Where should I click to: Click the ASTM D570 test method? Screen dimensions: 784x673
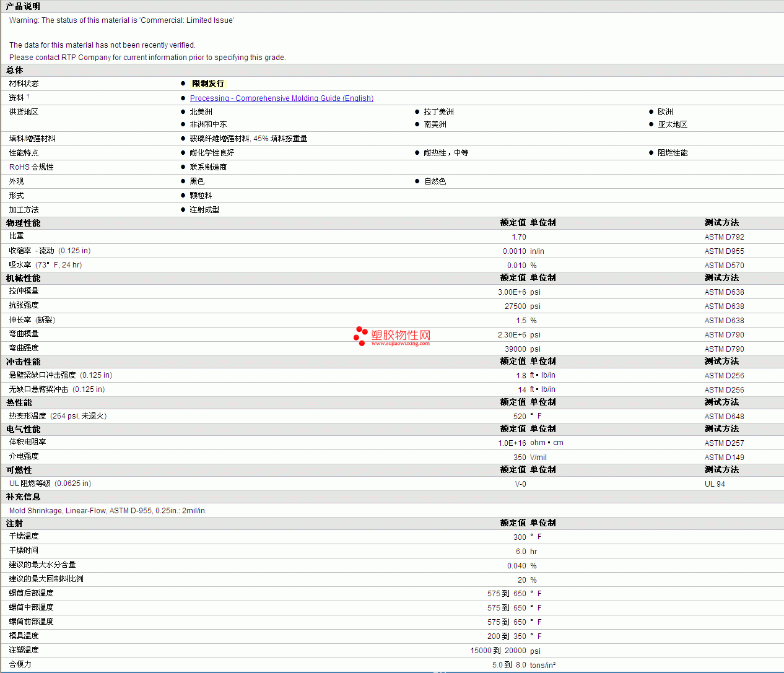[x=725, y=266]
